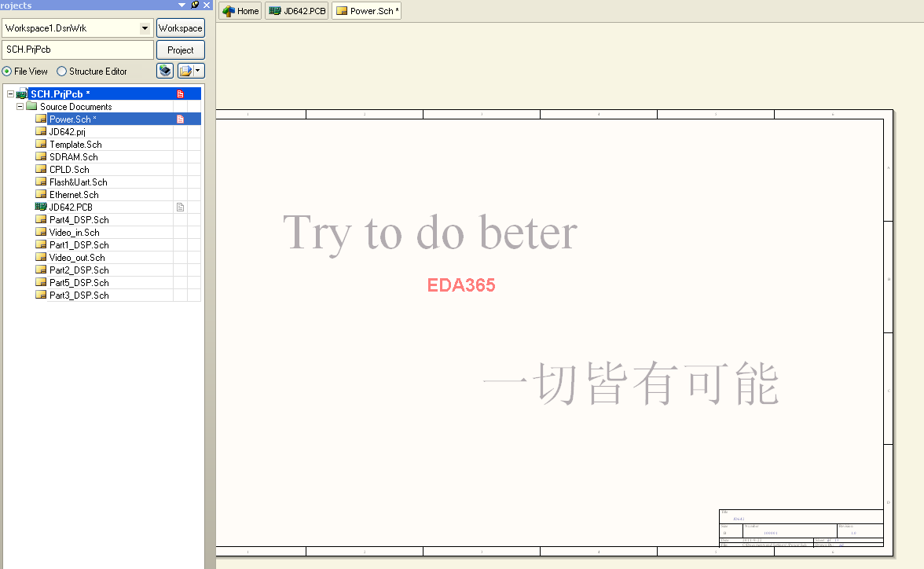Select Part4_DSP.Sch in the tree
924x569 pixels.
[79, 220]
